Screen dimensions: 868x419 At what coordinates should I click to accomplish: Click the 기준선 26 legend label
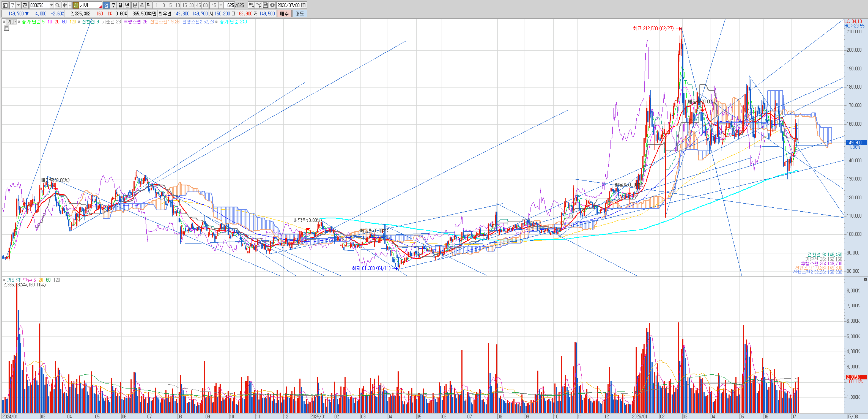(x=111, y=21)
